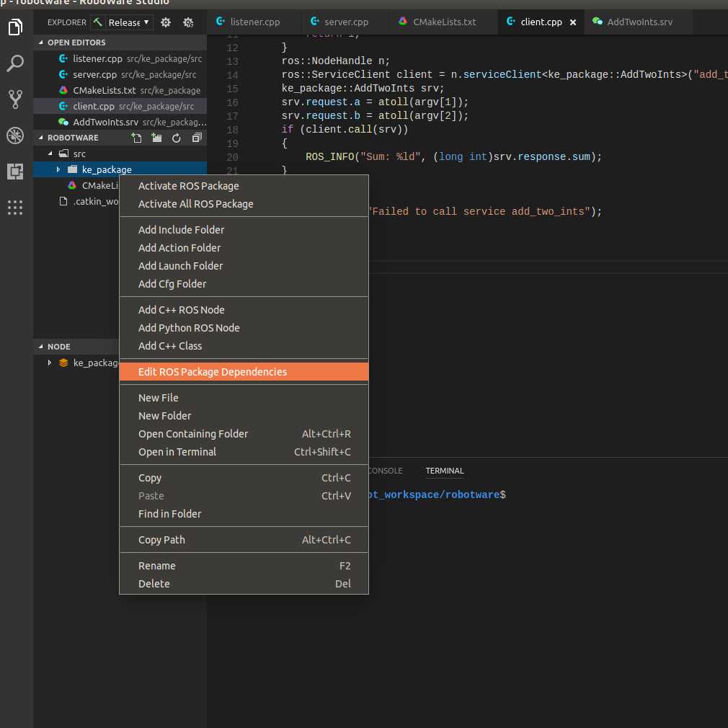Screen dimensions: 728x728
Task: Choose Add Include Folder
Action: pyautogui.click(x=244, y=230)
